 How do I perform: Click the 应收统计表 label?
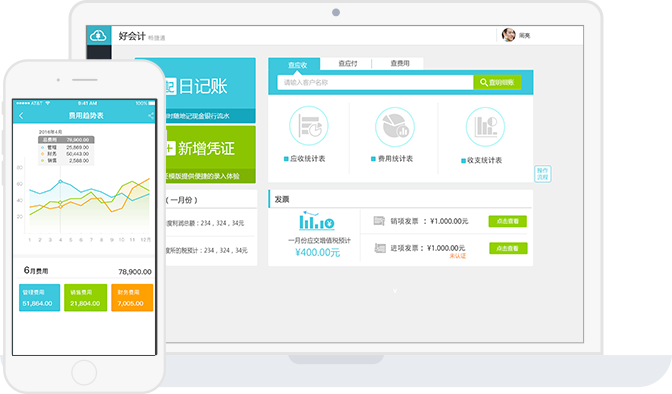[x=307, y=159]
